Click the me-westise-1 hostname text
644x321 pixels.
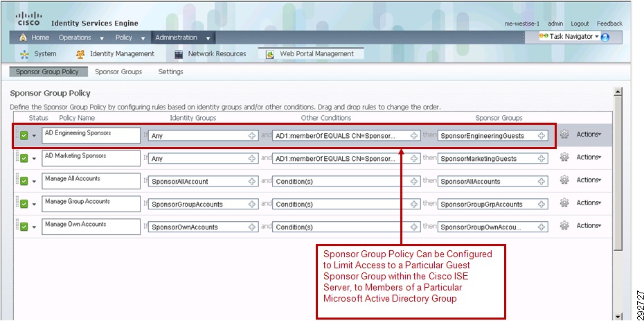pyautogui.click(x=522, y=24)
